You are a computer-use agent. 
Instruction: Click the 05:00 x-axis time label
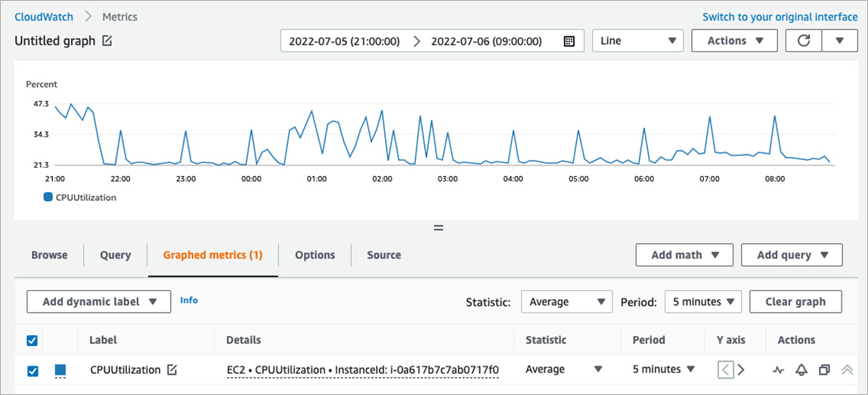578,179
